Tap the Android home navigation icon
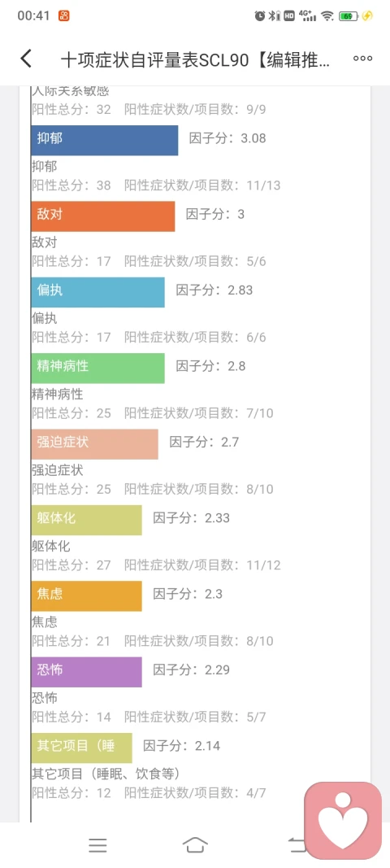Image resolution: width=390 pixels, height=868 pixels. click(x=195, y=844)
